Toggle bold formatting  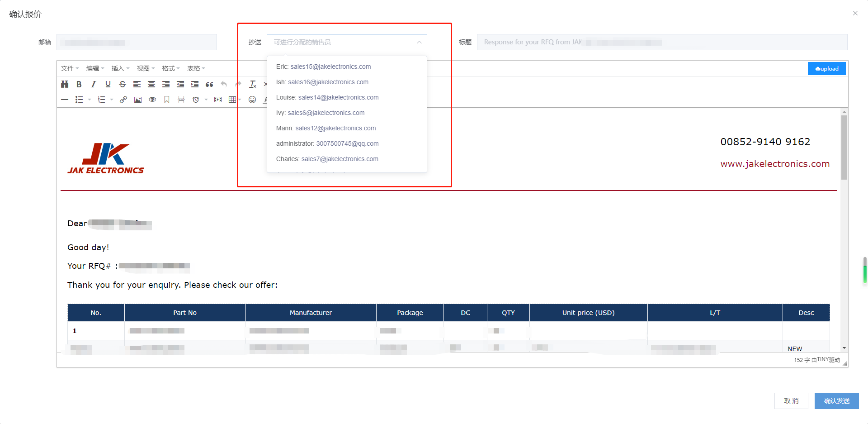79,84
